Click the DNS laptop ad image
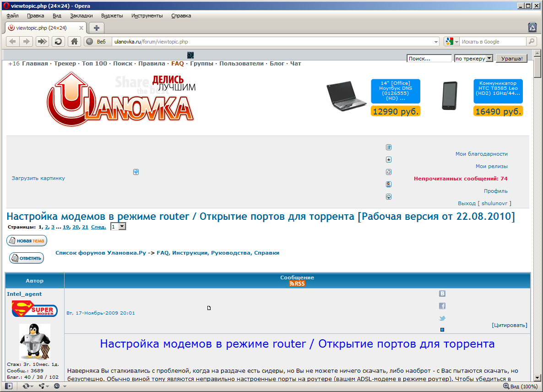543x392 pixels. point(346,96)
